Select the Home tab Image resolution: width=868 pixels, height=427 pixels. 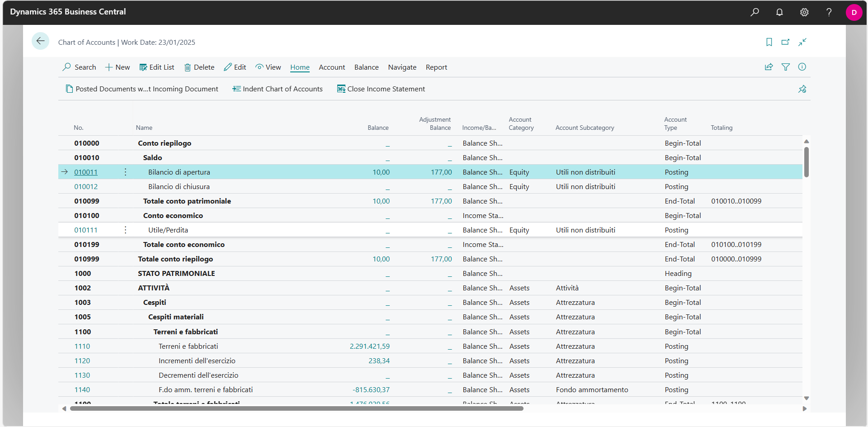[x=300, y=67]
